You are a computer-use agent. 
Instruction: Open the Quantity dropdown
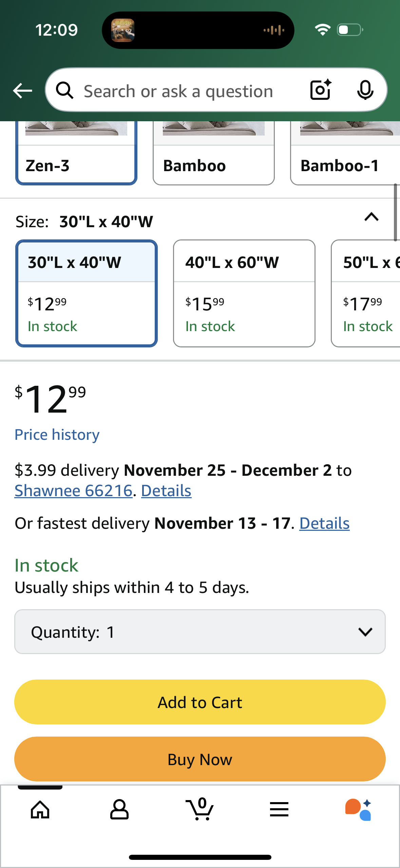(x=200, y=632)
